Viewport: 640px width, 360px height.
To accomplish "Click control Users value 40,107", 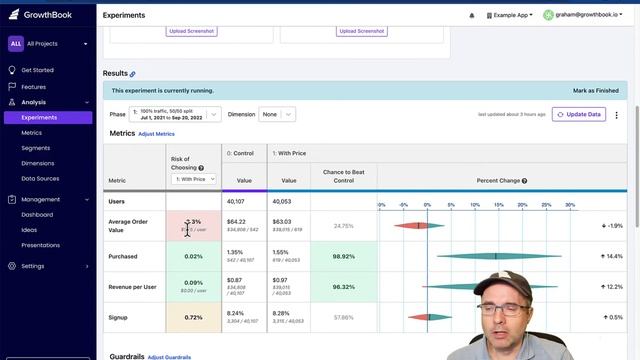I will pyautogui.click(x=236, y=201).
